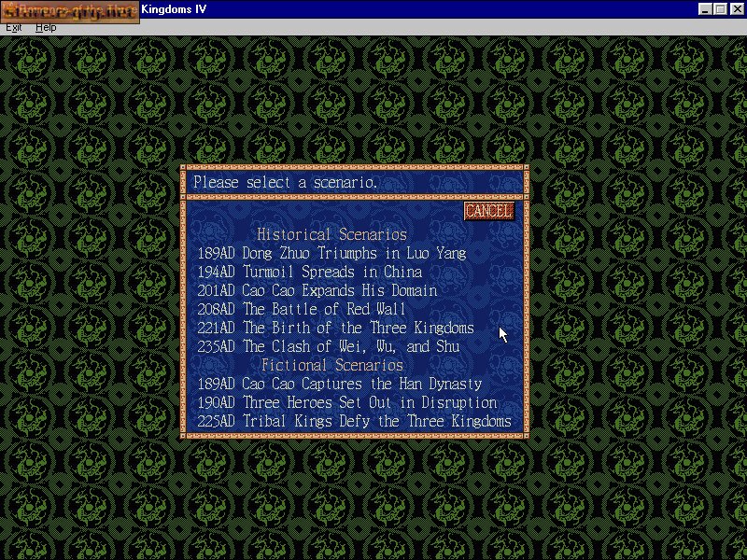Pick 189AD Cao Cao Captures the Han Dynasty

tap(340, 384)
